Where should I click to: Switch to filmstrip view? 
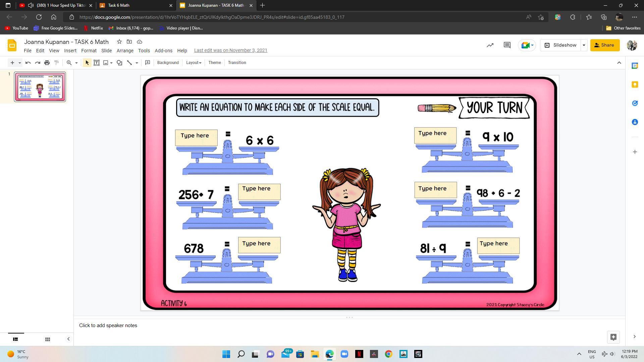15,339
